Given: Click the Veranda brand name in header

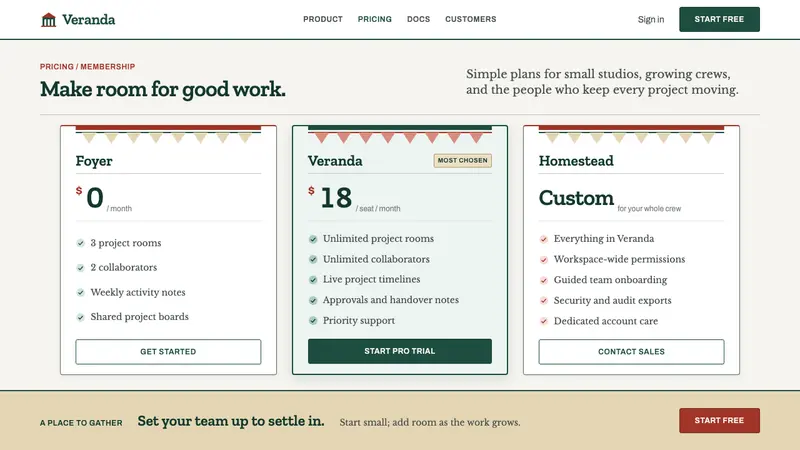Looking at the screenshot, I should [89, 19].
